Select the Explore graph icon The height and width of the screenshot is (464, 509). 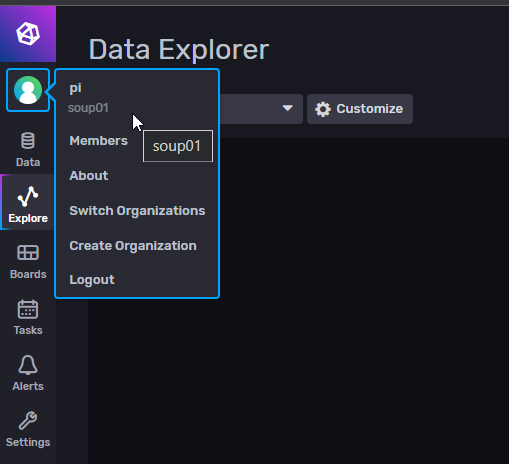[28, 196]
